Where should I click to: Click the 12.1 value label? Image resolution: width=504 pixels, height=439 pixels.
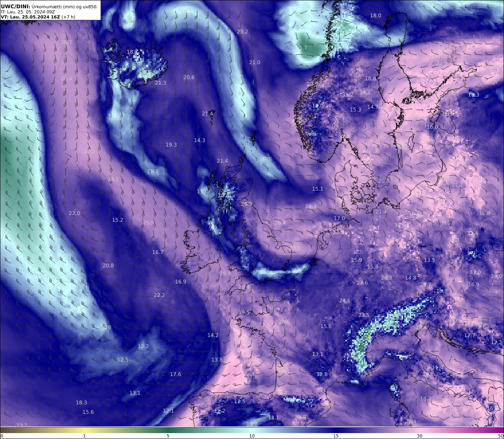click(169, 411)
